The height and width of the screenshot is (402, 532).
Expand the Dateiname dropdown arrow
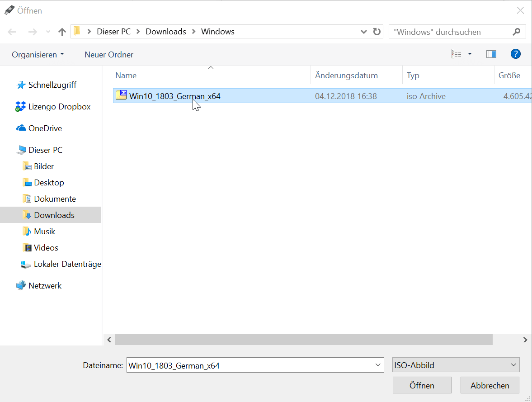[x=378, y=365]
